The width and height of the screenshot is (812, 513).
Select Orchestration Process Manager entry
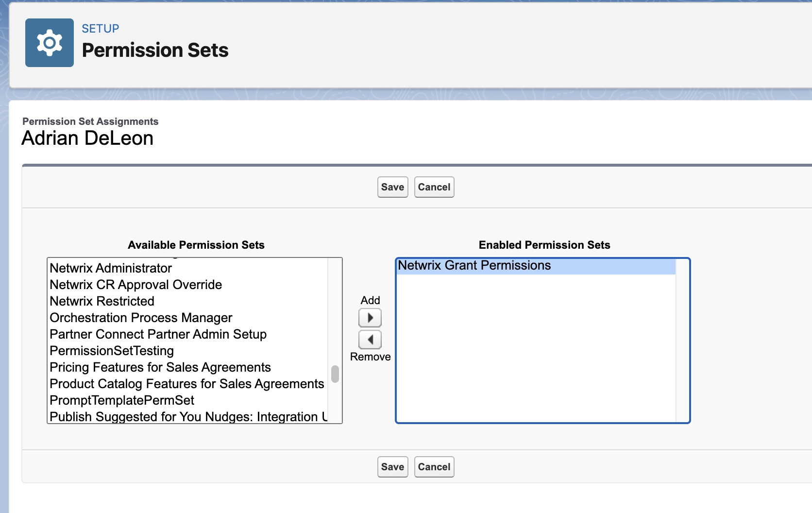tap(141, 318)
